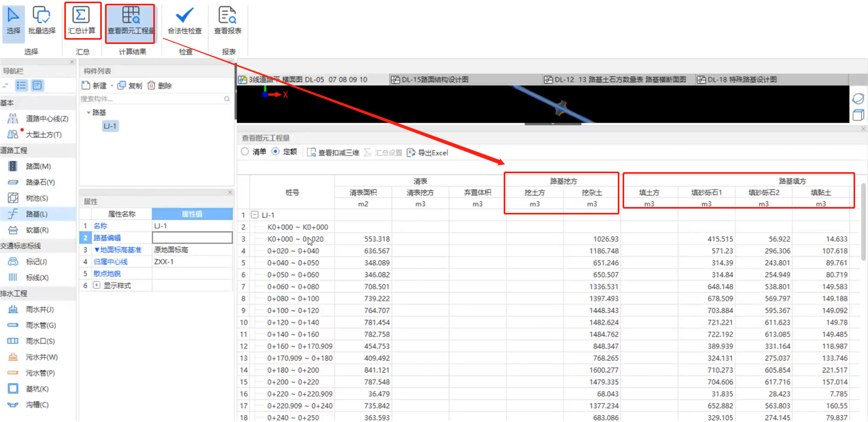The height and width of the screenshot is (422, 868).
Task: Select the 定额 radio button
Action: point(275,152)
